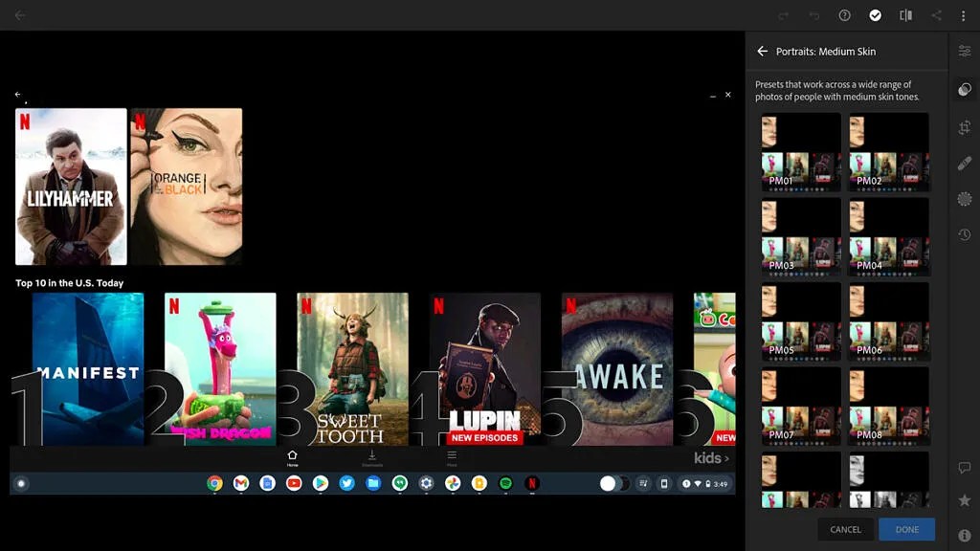The image size is (980, 551).
Task: Select the black-and-white preset thumbnail at bottom
Action: [888, 480]
